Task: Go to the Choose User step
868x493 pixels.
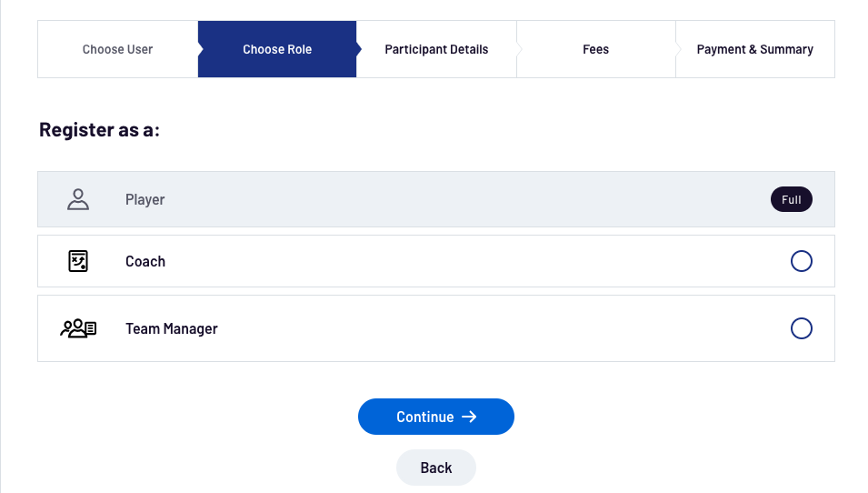Action: (117, 49)
